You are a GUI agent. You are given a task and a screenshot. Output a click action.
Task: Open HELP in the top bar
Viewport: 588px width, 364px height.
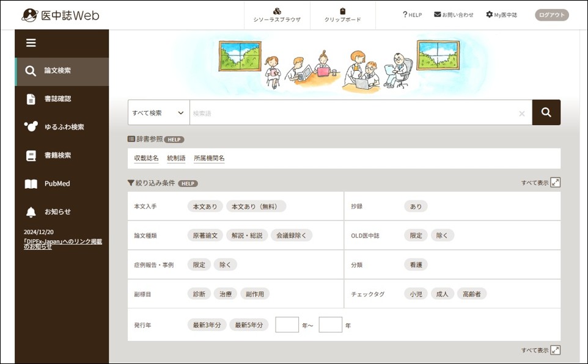(412, 15)
